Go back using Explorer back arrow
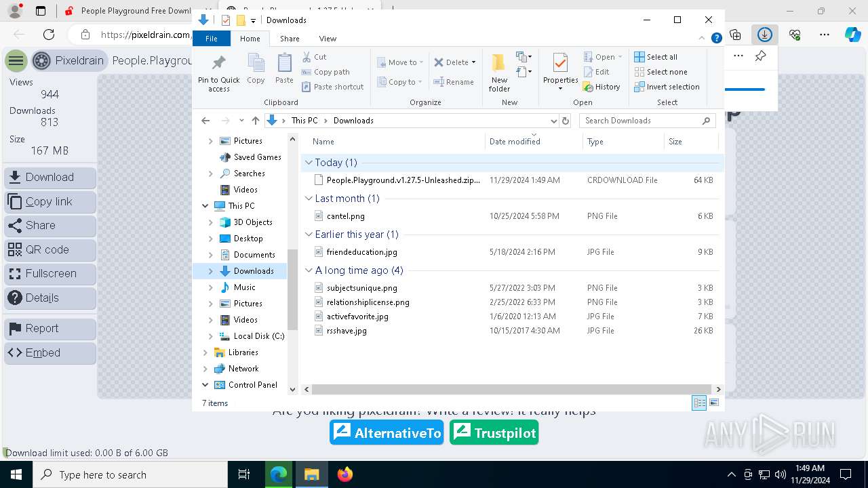Image resolution: width=868 pixels, height=488 pixels. (x=205, y=121)
